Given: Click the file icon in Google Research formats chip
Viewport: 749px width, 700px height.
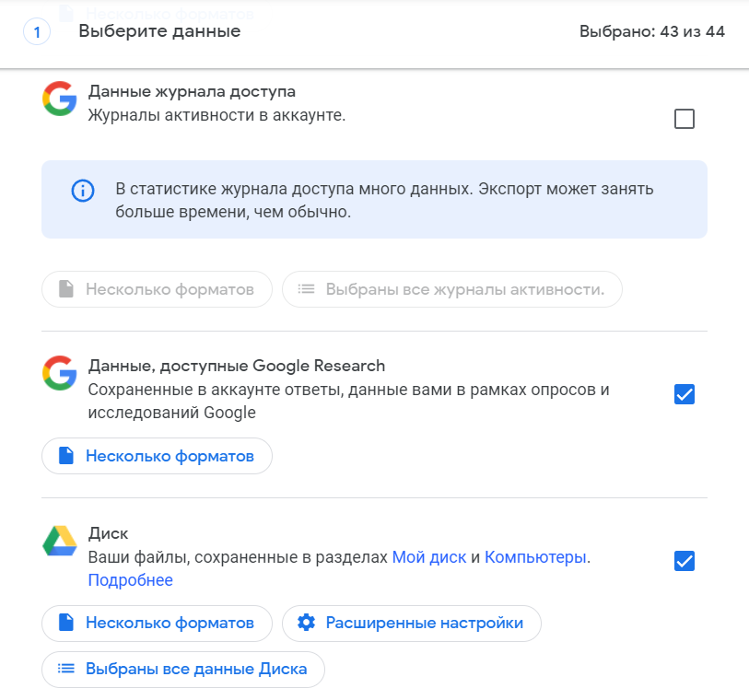Looking at the screenshot, I should point(65,456).
